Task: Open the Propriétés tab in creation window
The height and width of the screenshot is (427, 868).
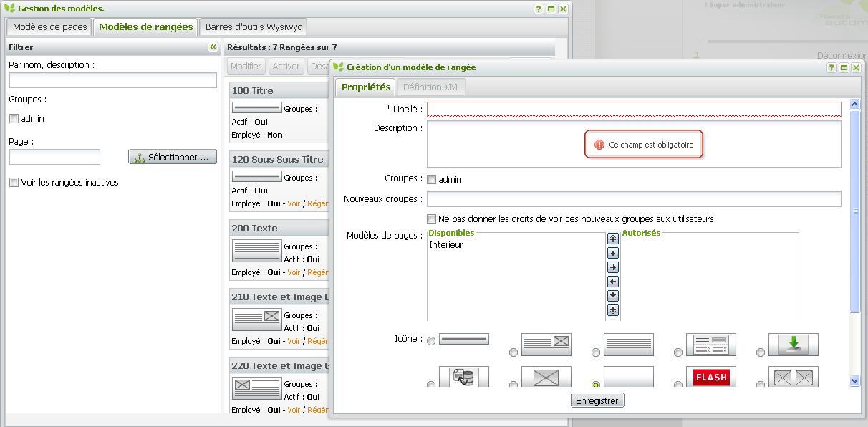Action: (365, 87)
